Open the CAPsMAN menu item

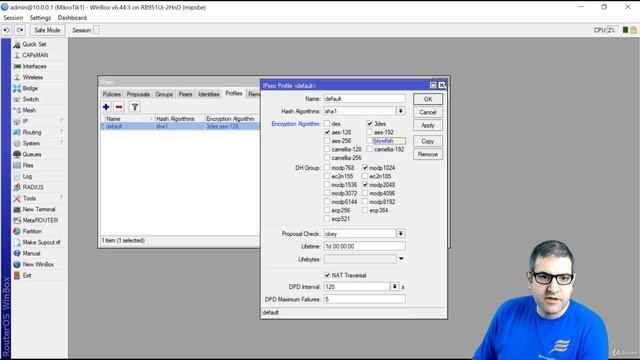[35, 55]
